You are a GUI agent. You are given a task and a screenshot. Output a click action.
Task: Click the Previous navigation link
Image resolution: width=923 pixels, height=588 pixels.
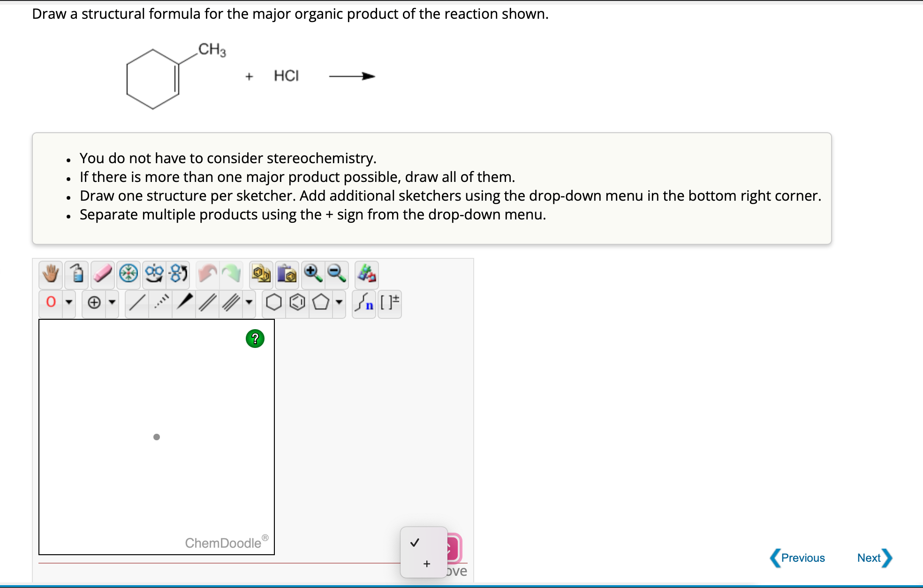click(x=803, y=558)
